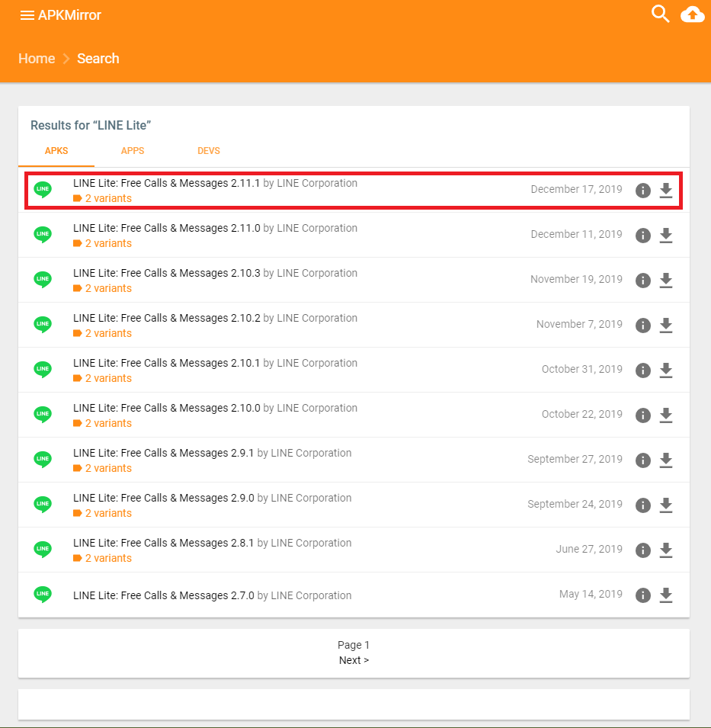Image resolution: width=711 pixels, height=728 pixels.
Task: Click LINE app icon for version 2.10.0
Action: pos(43,415)
